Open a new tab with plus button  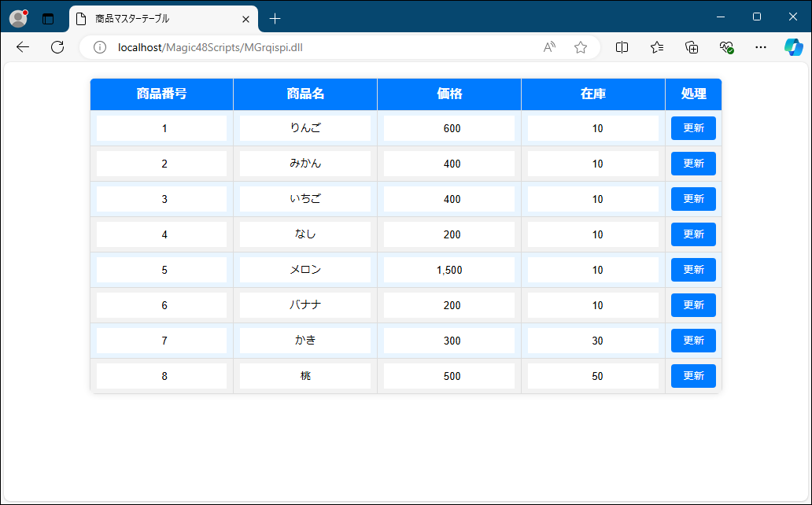pos(275,18)
